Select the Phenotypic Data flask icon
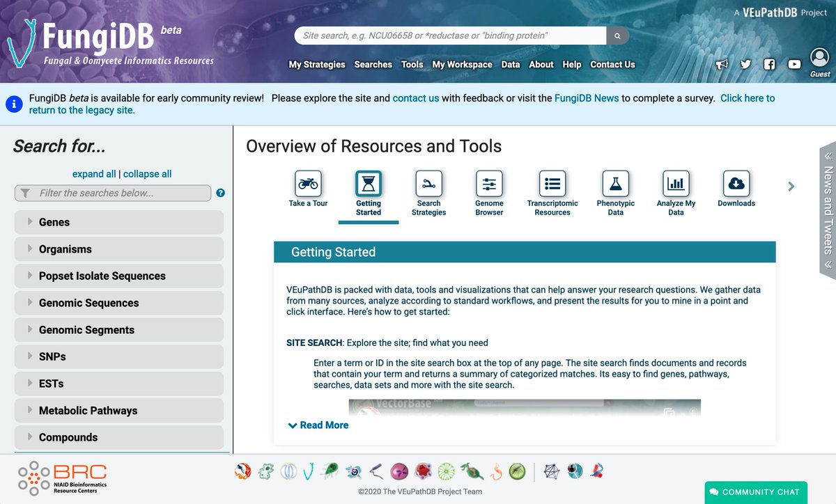The width and height of the screenshot is (836, 504). 615,184
